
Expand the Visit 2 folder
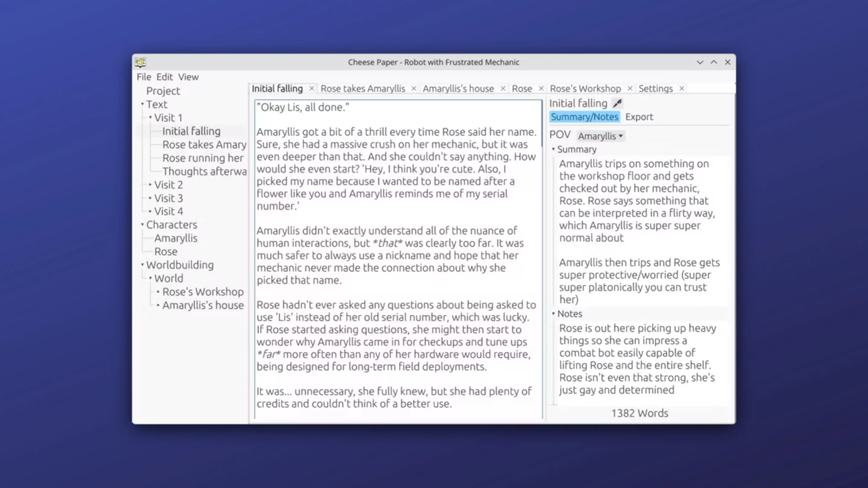pos(150,185)
